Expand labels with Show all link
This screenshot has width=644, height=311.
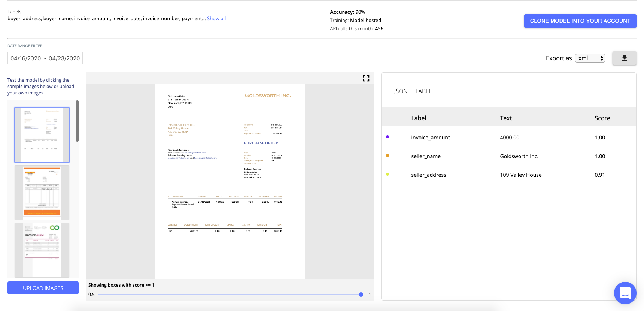(x=216, y=18)
